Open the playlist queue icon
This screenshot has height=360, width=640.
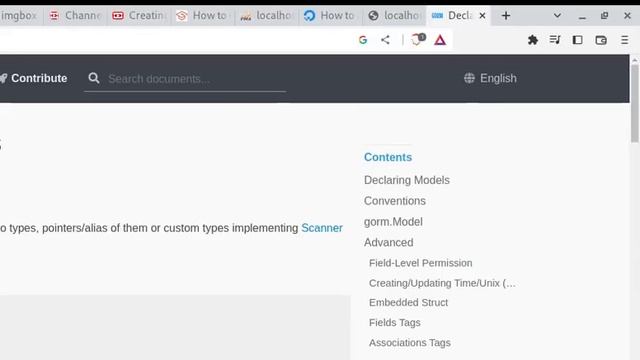click(x=555, y=40)
